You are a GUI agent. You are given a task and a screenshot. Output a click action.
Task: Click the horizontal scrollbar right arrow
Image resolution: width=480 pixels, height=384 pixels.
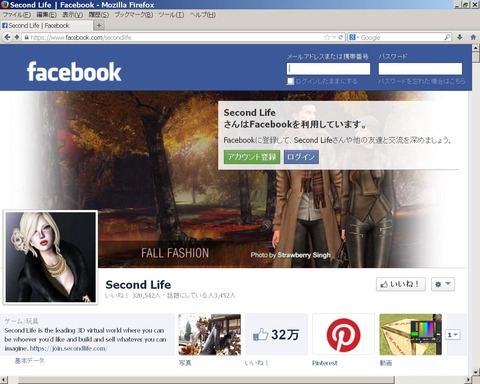click(468, 380)
